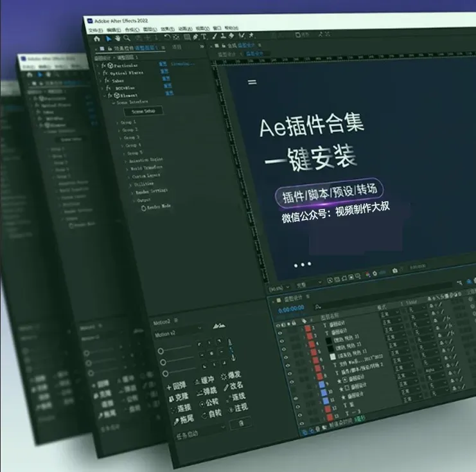Collapse the Scene Interface group

tap(113, 103)
